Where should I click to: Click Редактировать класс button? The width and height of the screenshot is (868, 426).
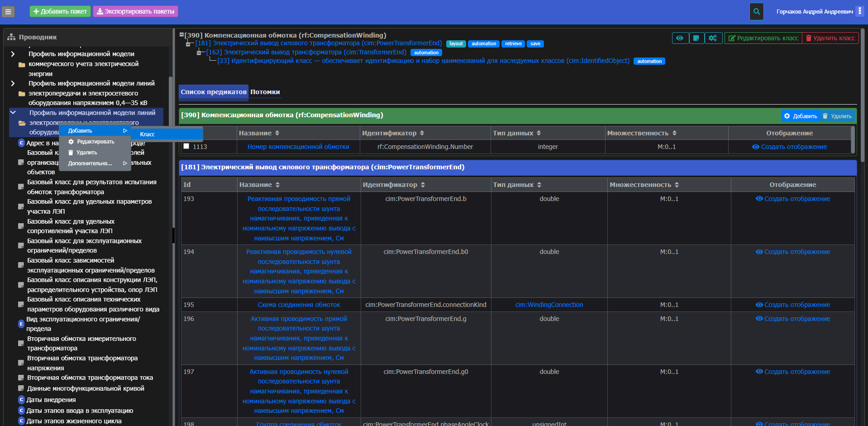pyautogui.click(x=763, y=38)
